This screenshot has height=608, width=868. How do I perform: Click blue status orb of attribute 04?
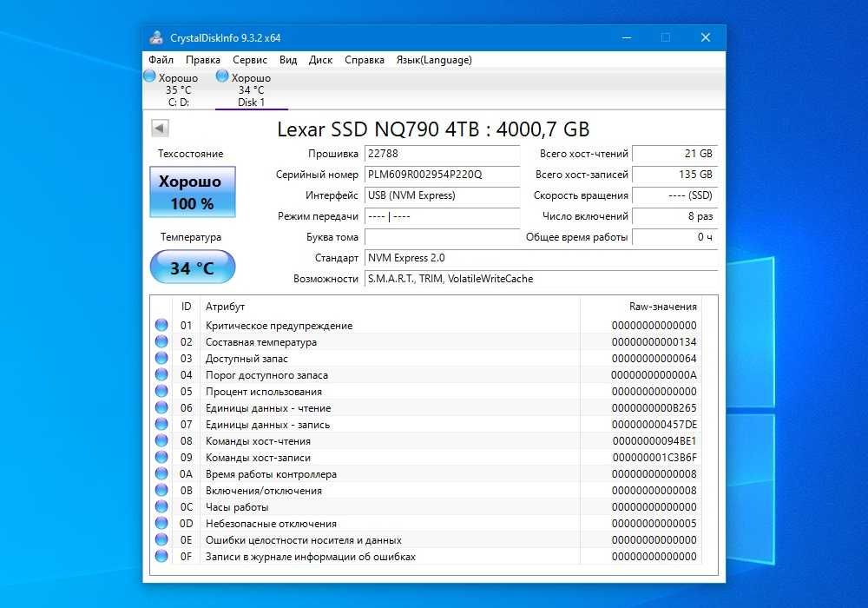pos(161,375)
